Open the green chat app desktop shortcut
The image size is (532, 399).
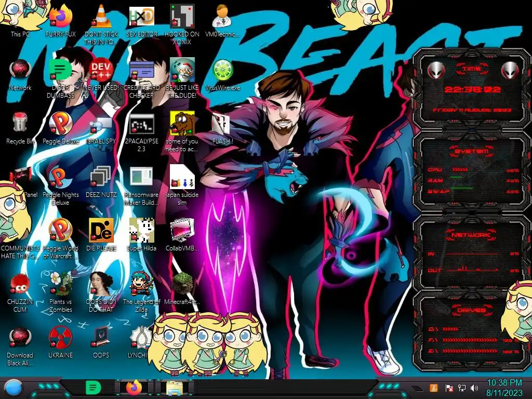[61, 79]
